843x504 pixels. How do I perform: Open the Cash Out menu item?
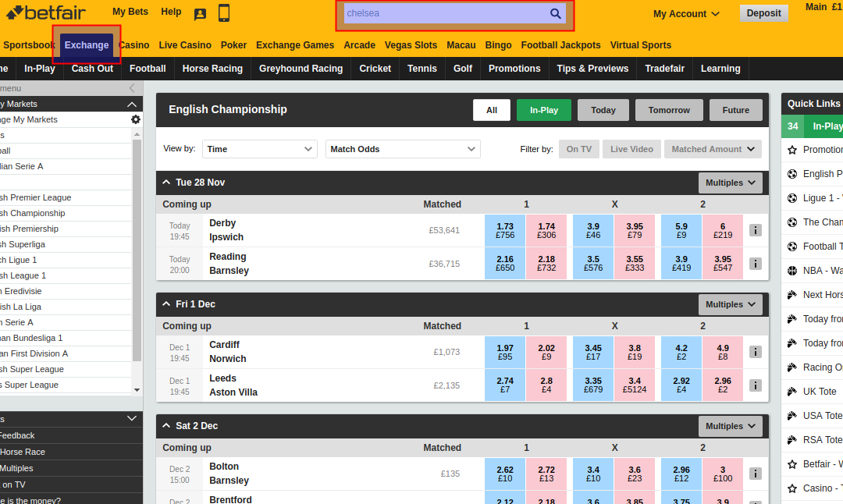pos(92,69)
